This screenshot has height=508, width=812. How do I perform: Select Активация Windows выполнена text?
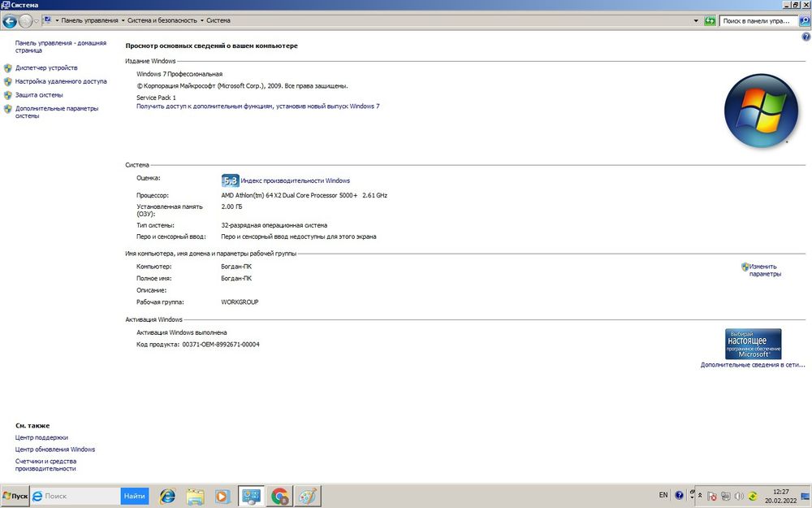182,332
